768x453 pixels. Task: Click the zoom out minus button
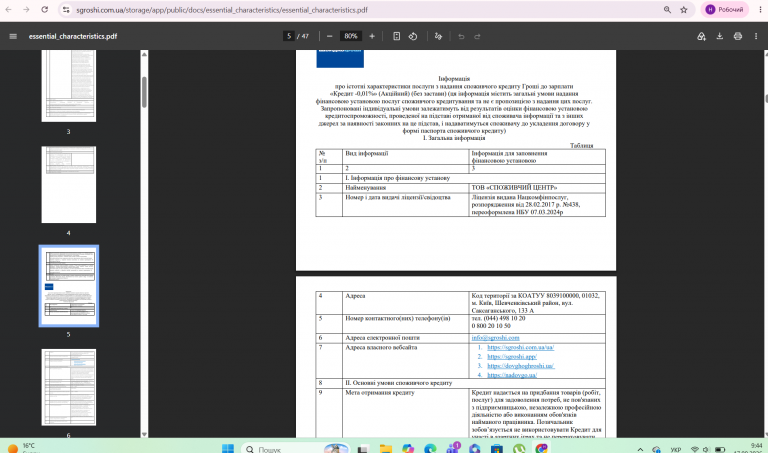tap(330, 36)
